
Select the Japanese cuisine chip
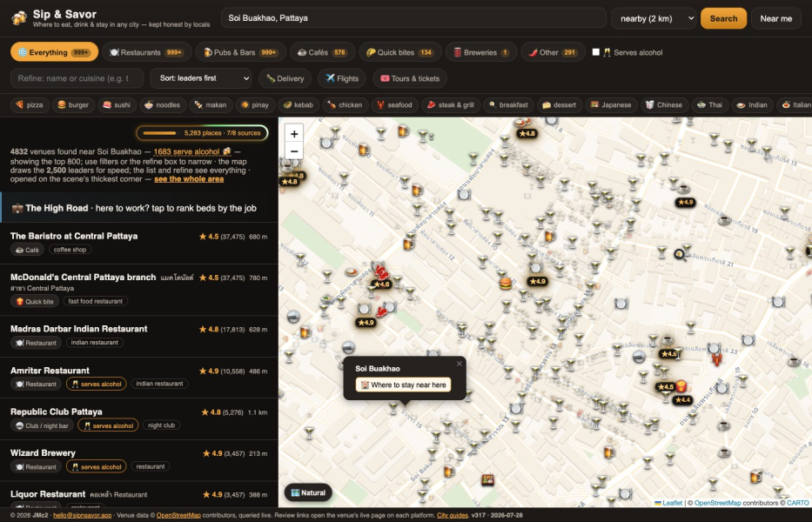click(x=611, y=104)
